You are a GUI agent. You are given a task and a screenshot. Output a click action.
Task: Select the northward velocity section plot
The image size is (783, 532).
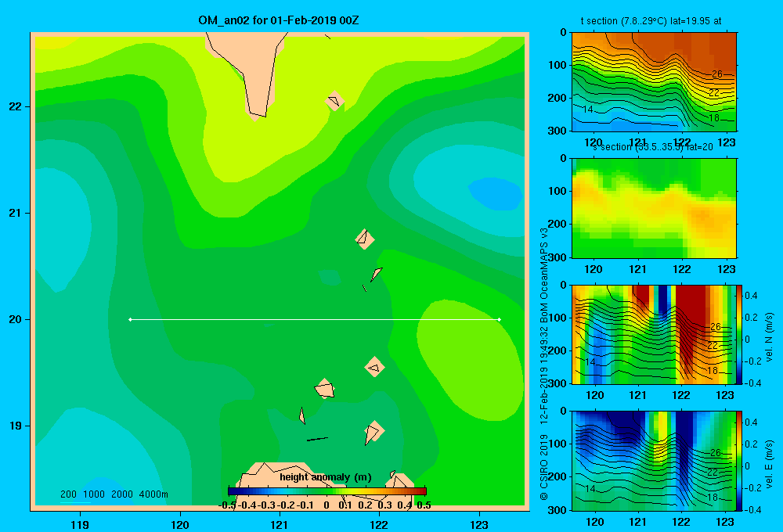654,334
